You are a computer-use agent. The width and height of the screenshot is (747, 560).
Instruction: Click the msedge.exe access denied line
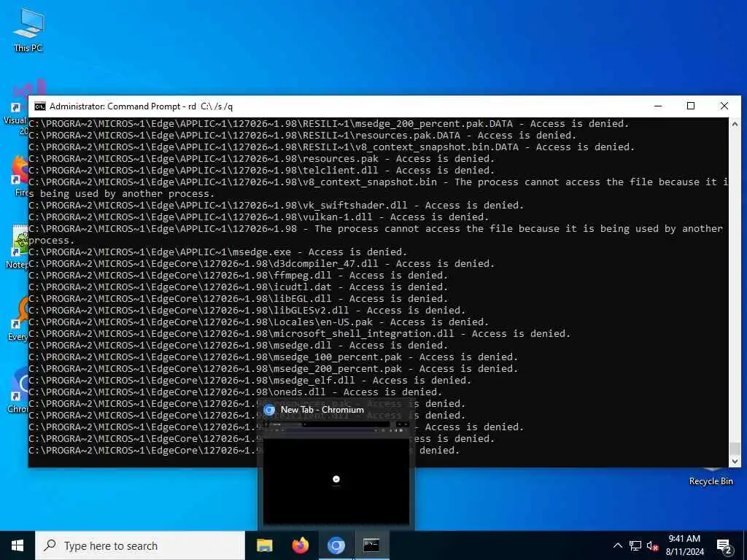pos(217,252)
